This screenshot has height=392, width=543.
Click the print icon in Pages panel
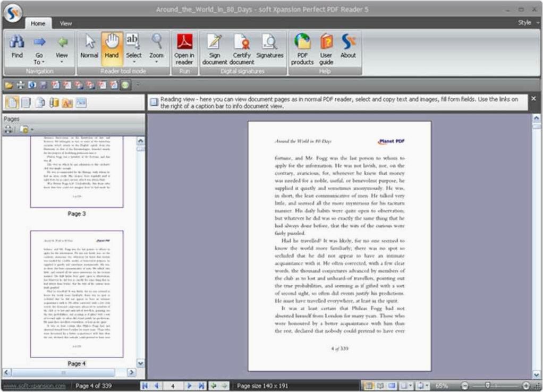9,130
